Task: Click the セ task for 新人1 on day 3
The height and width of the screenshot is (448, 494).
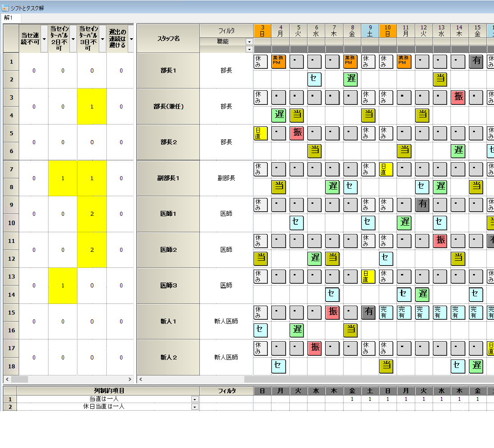Action: tap(260, 330)
